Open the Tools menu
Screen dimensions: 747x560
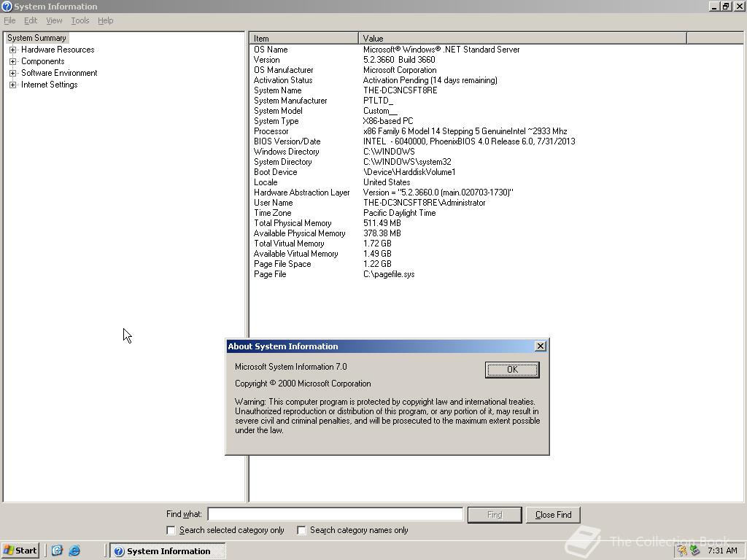80,20
